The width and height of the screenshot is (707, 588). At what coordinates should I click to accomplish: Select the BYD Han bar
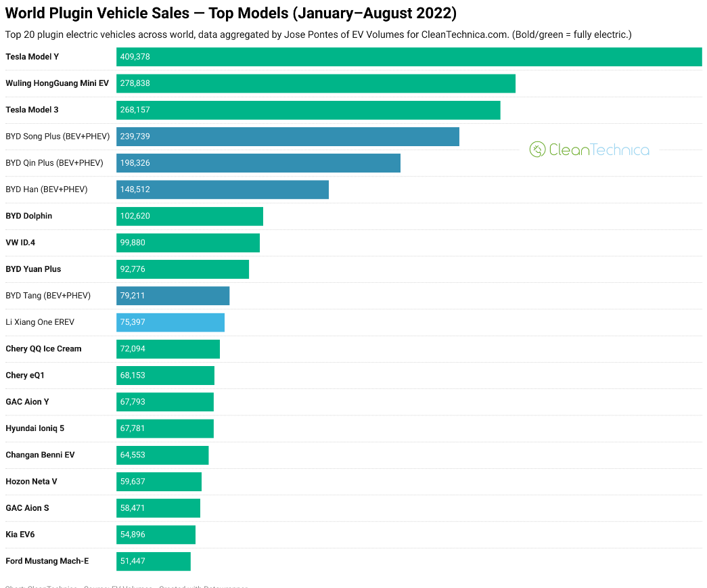pos(222,189)
